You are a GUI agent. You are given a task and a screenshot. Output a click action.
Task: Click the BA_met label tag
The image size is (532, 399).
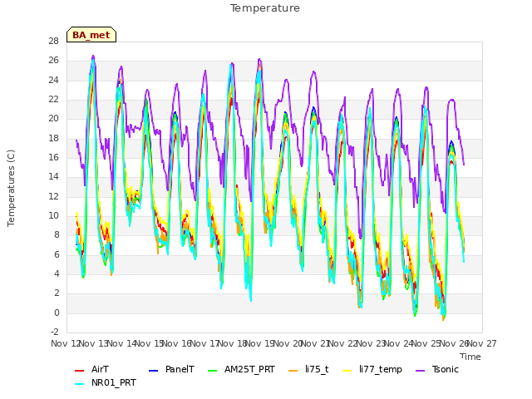[91, 35]
